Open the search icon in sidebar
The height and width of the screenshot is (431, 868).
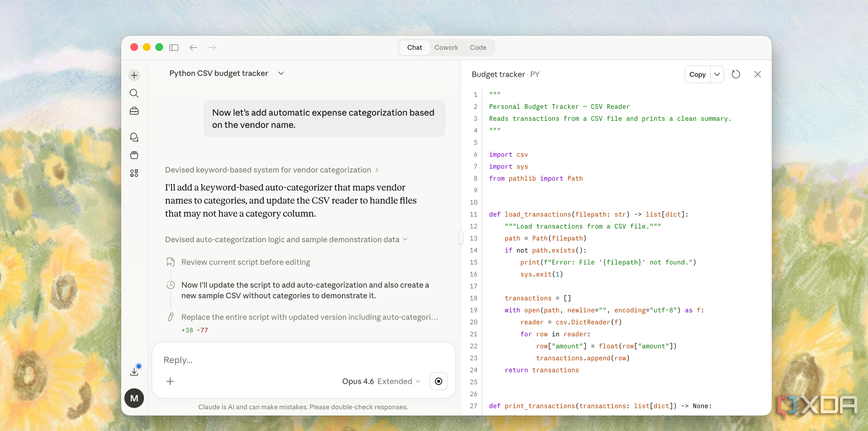coord(134,93)
